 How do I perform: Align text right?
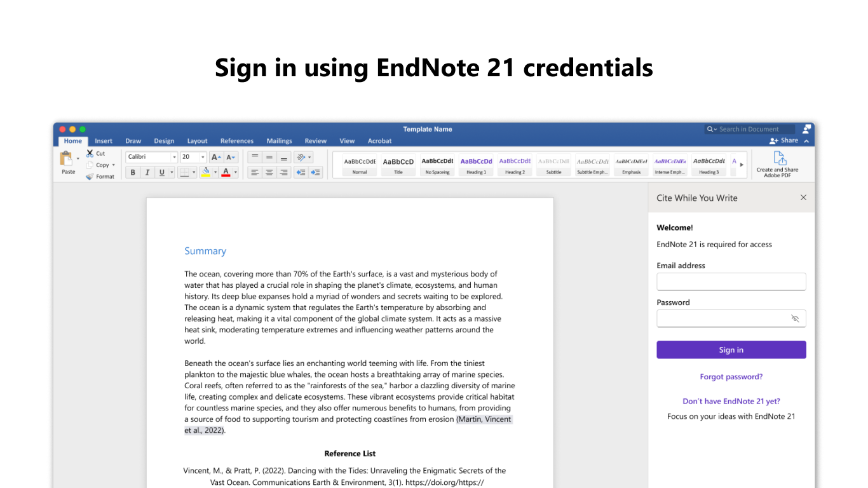284,172
